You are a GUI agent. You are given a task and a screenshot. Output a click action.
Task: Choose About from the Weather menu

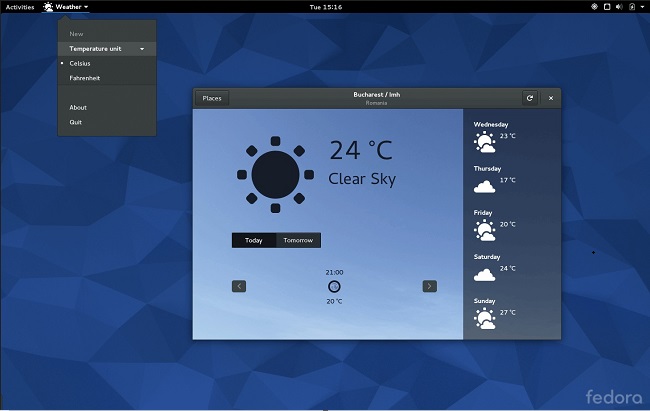[78, 107]
